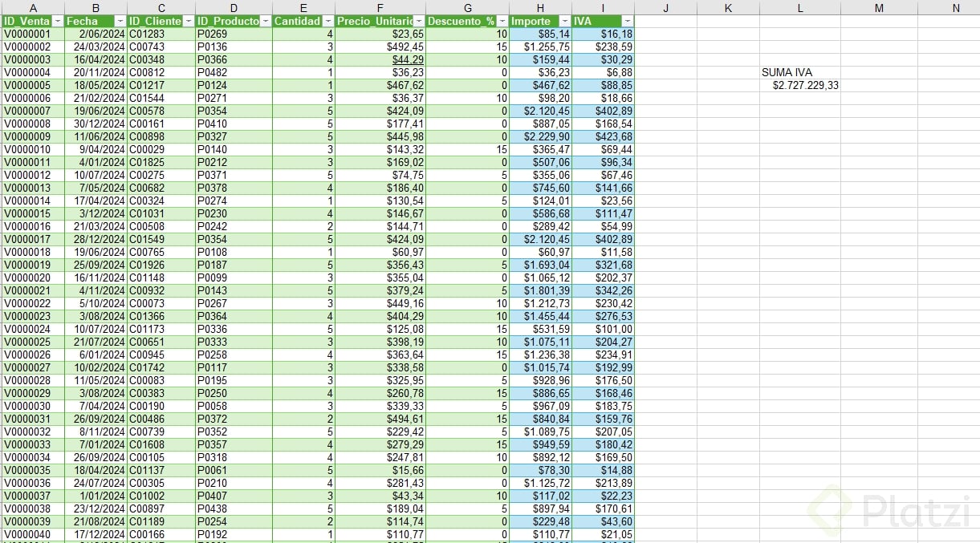Viewport: 980px width, 543px height.
Task: Select cell with sale ID 'V0000020'
Action: pos(32,278)
